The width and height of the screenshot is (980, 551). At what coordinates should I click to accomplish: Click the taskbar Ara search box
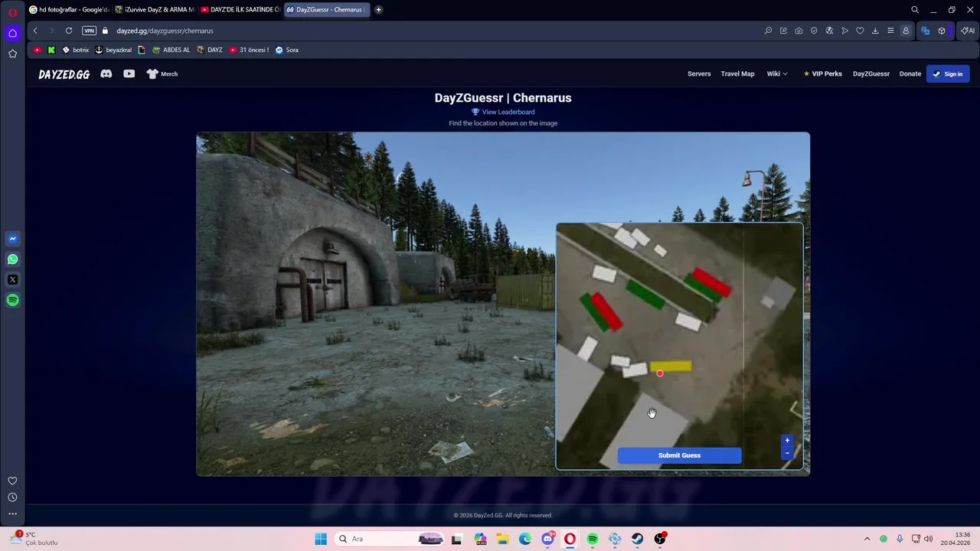click(x=390, y=539)
